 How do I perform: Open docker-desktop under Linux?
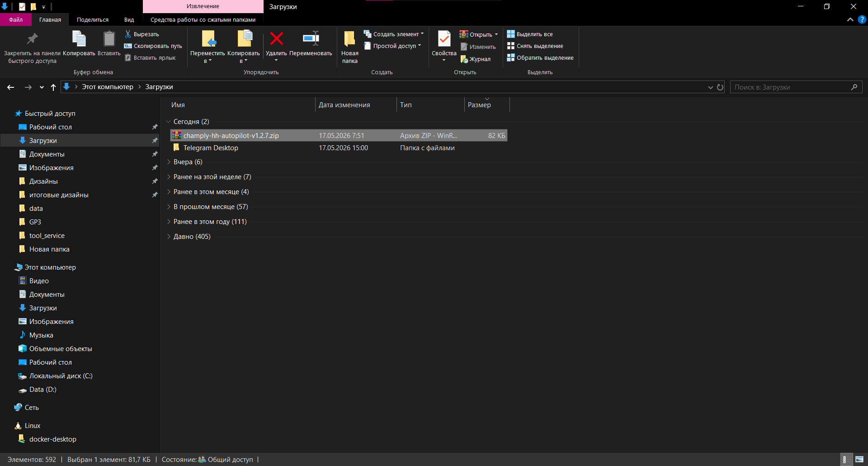coord(52,439)
